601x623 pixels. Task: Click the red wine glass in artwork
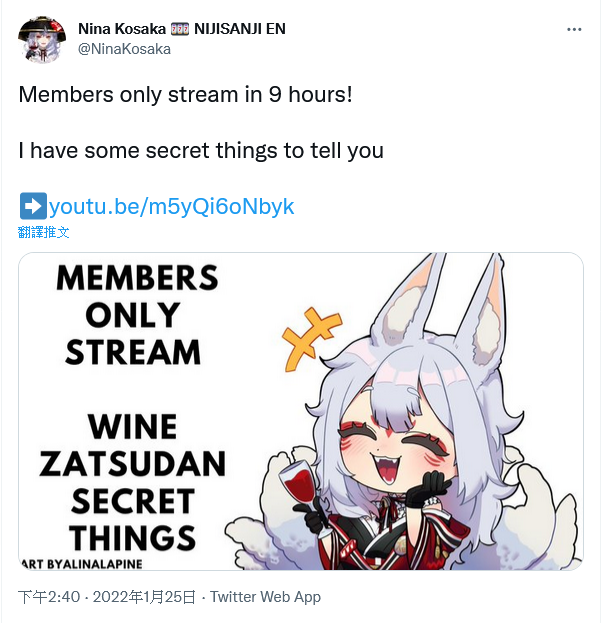[x=300, y=481]
